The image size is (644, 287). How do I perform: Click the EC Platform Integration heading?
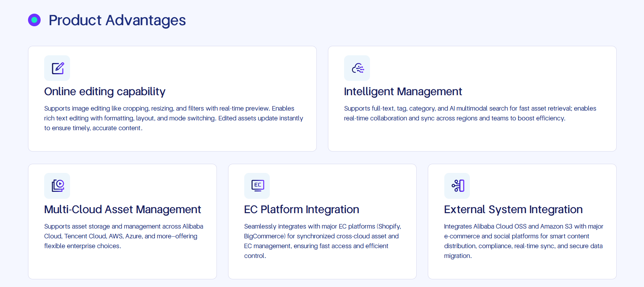(301, 209)
